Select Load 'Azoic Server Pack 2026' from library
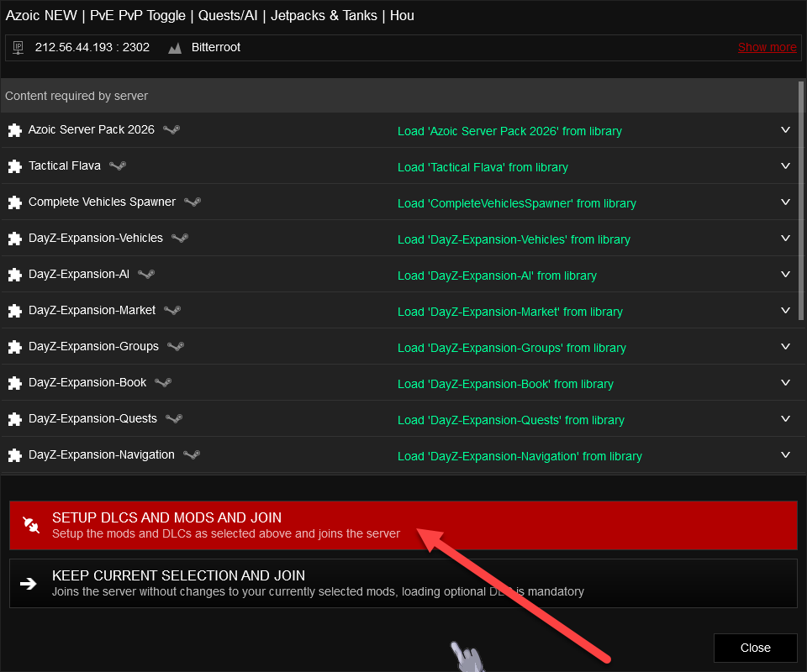This screenshot has width=807, height=672. click(x=509, y=131)
